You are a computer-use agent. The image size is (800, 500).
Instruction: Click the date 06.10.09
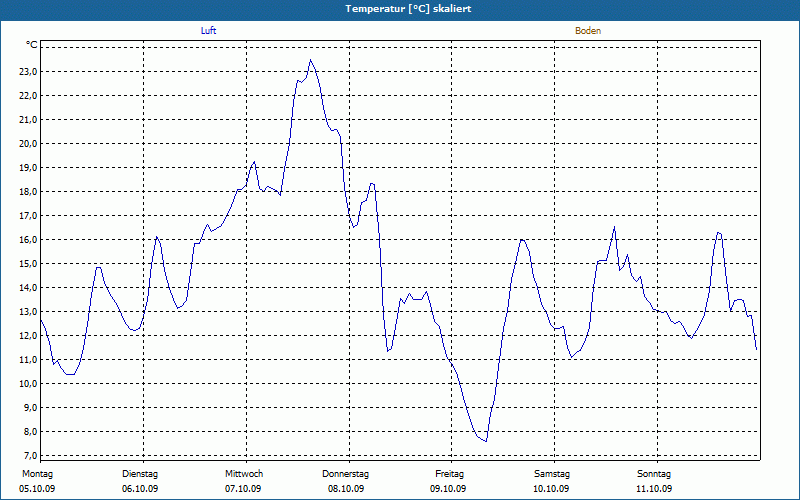point(140,489)
